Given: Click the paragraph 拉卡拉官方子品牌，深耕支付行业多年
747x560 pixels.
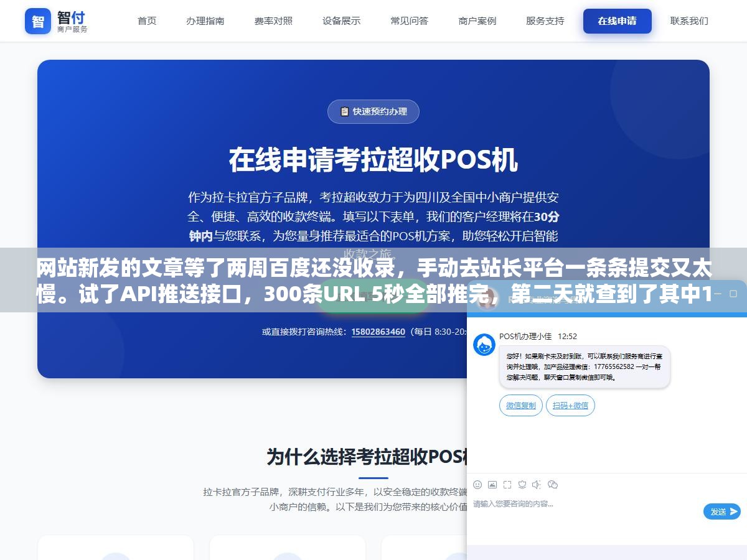Looking at the screenshot, I should pyautogui.click(x=335, y=499).
